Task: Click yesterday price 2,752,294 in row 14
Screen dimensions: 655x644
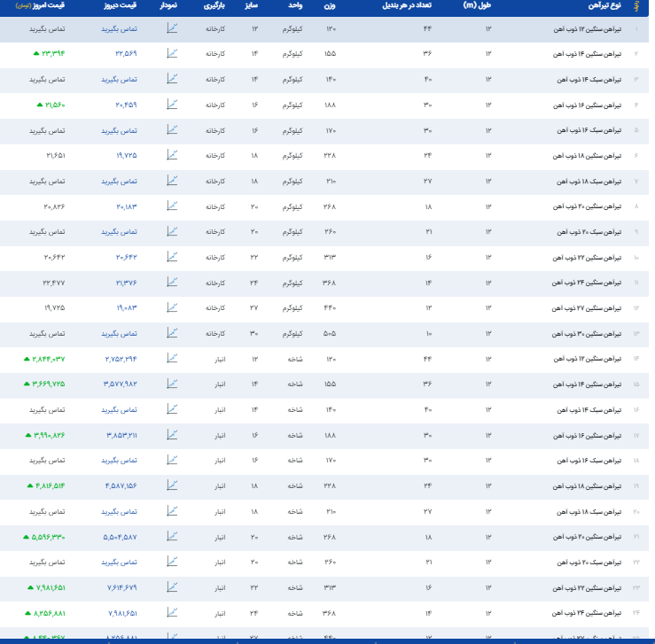Action: [x=121, y=359]
